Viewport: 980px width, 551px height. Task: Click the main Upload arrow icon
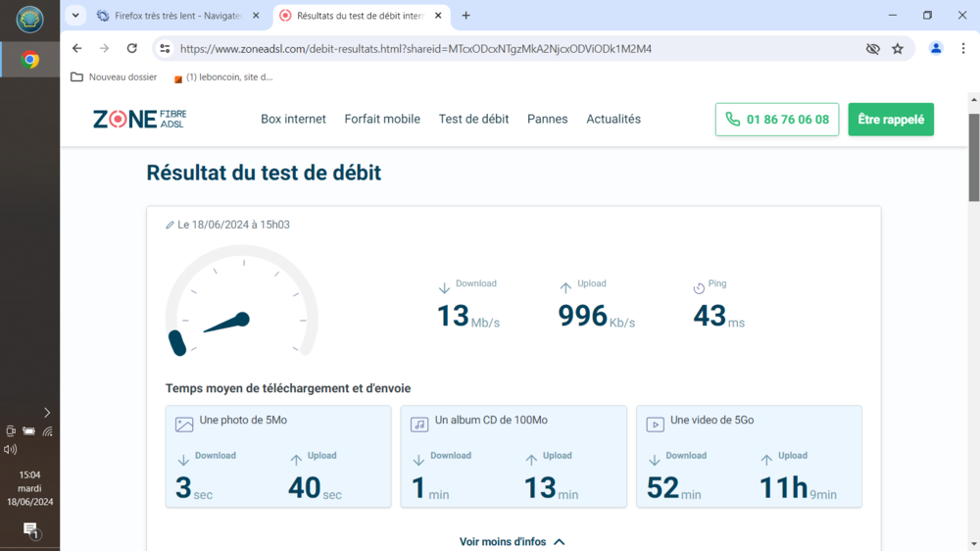(x=565, y=287)
